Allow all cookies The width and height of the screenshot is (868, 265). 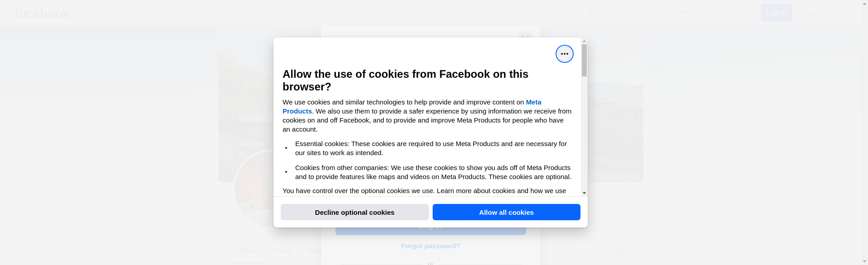506,212
